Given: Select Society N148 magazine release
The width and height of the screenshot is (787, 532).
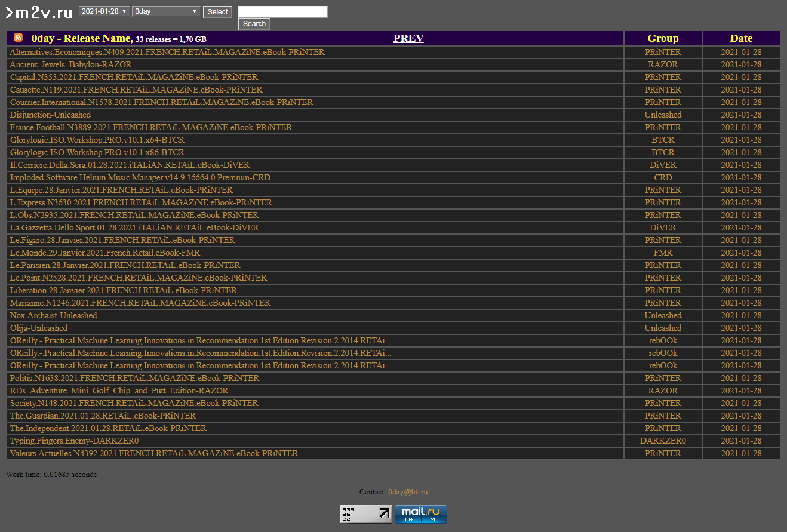Looking at the screenshot, I should click(x=134, y=403).
